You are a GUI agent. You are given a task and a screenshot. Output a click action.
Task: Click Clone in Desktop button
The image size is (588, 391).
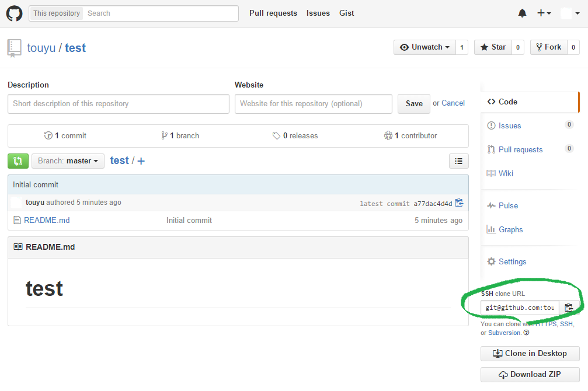[x=530, y=354]
